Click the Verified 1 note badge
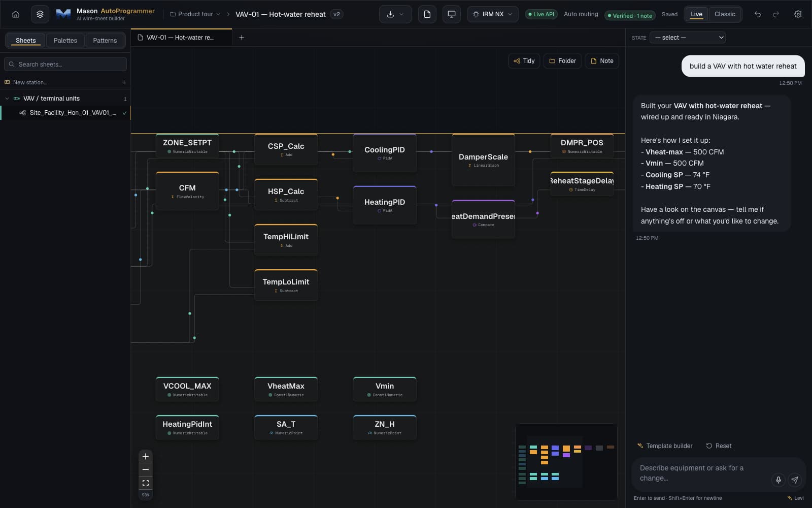This screenshot has width=812, height=508. point(630,16)
